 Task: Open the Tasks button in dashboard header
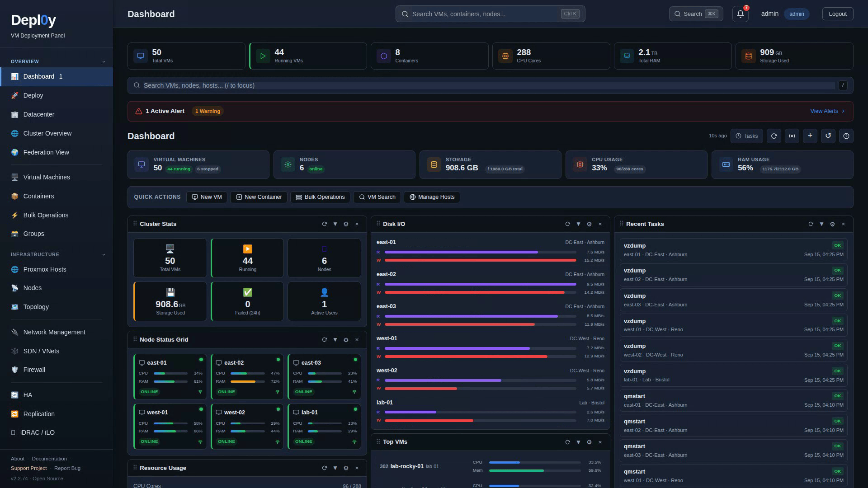[x=747, y=136]
